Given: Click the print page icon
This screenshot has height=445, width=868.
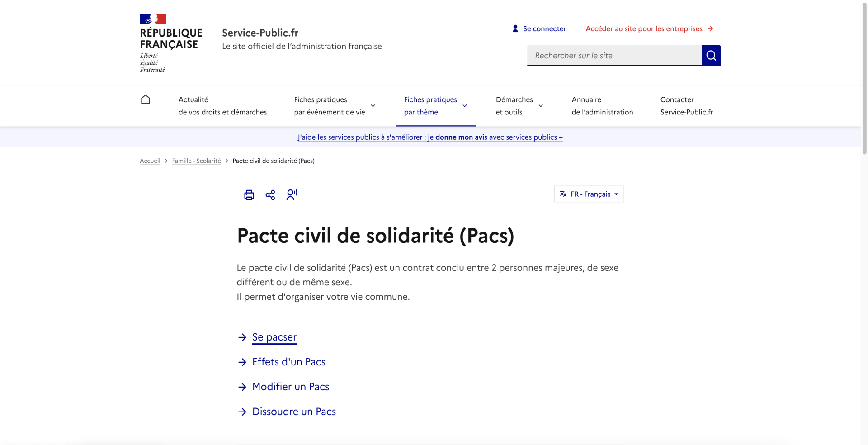Looking at the screenshot, I should 249,195.
